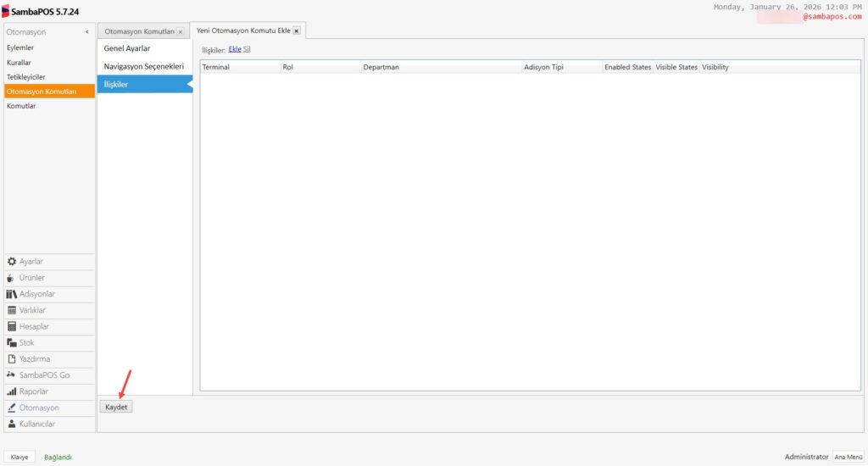
Task: Open the Klavye on-screen keyboard
Action: 19,457
